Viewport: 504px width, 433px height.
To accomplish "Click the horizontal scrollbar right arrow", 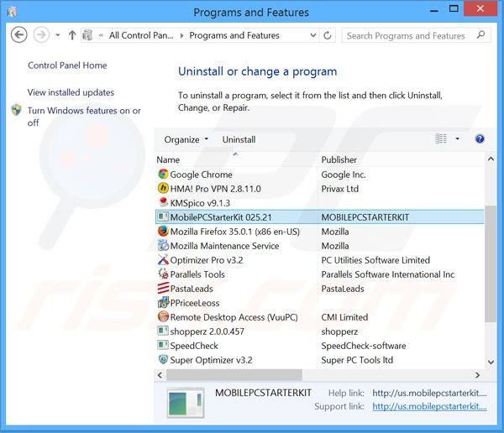I will click(x=478, y=375).
